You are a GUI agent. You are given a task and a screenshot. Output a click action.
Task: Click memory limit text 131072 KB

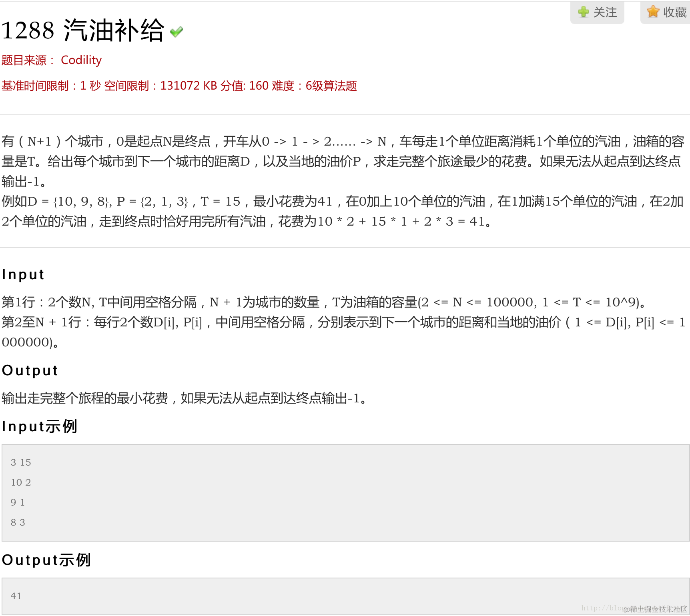click(x=189, y=86)
